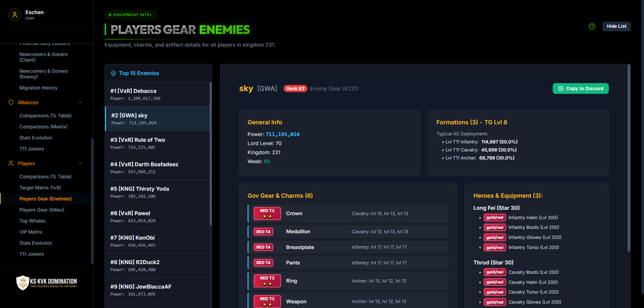The width and height of the screenshot is (644, 308).
Task: Click the Thrud (Star 30) heading
Action: pos(493,262)
